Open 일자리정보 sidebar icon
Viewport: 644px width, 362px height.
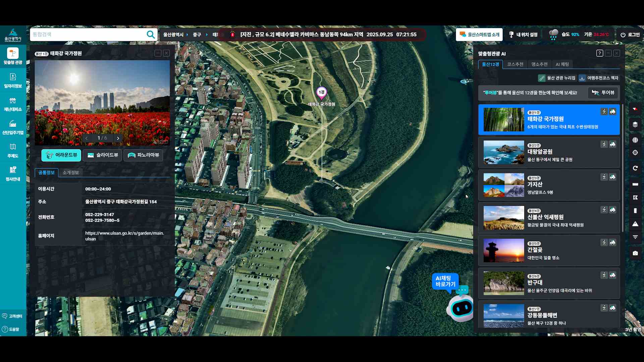13,81
